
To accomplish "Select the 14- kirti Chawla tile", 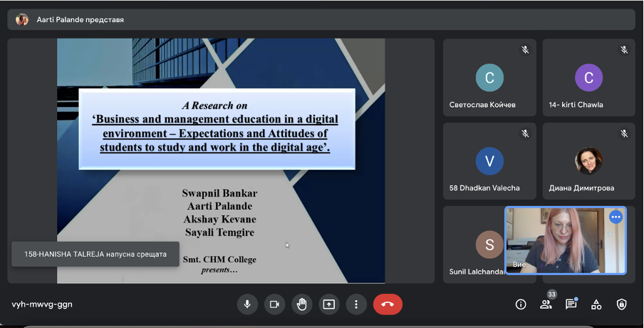I will (x=588, y=78).
